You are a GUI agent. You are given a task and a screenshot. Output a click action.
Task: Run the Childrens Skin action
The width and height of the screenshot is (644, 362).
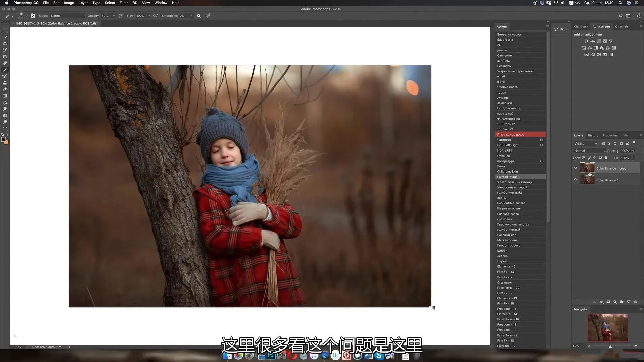(507, 172)
